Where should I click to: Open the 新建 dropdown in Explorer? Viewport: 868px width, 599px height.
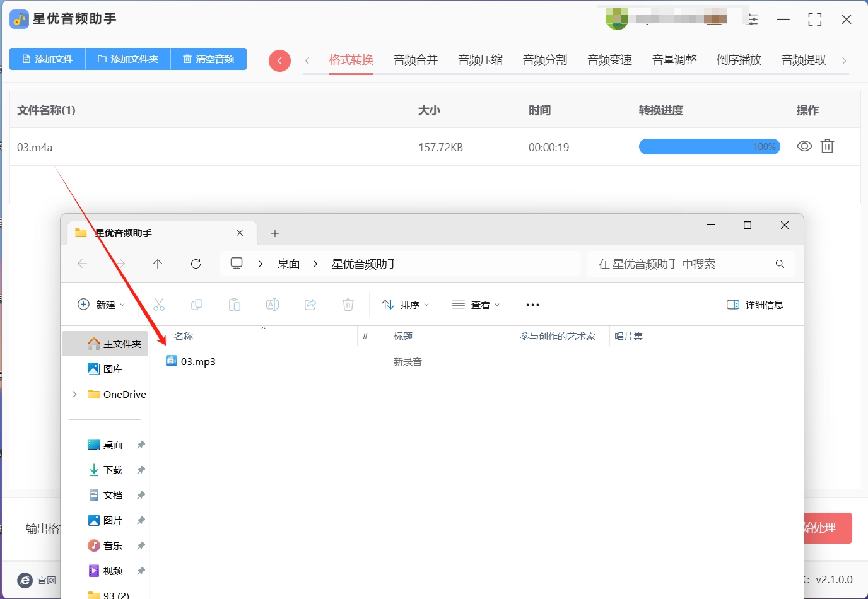[x=101, y=305]
